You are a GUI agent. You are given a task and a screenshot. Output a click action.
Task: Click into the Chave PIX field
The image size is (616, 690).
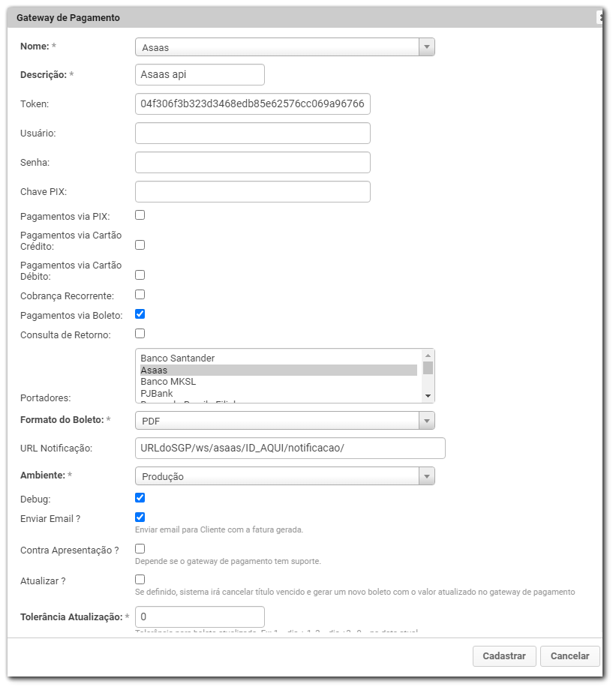pos(253,192)
